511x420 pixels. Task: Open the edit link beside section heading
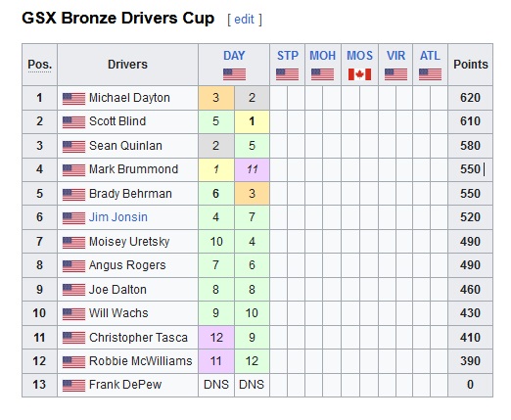244,20
